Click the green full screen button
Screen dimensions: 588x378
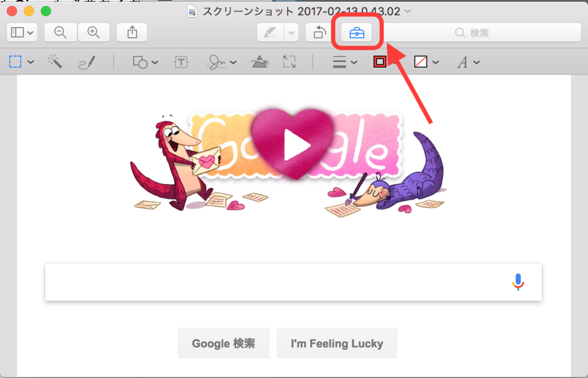point(46,11)
